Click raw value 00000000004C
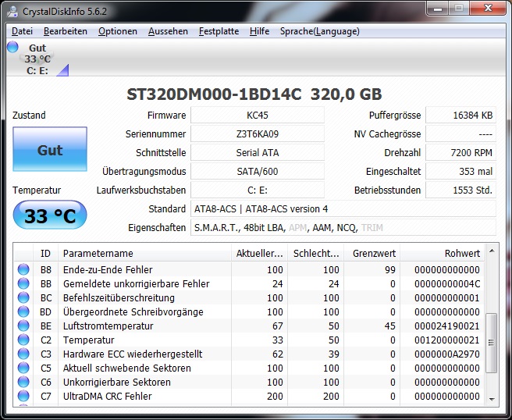Screen dimensions: 512x420 [x=447, y=284]
